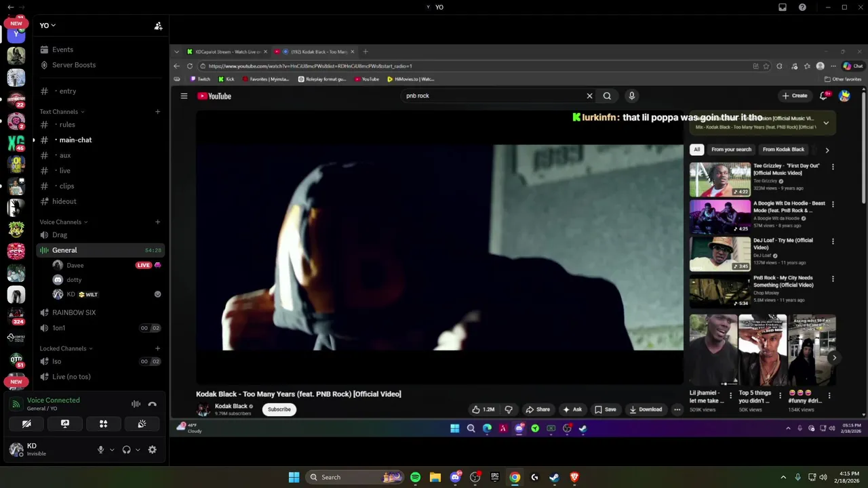Image resolution: width=868 pixels, height=488 pixels.
Task: Toggle Discord noise suppression waveform icon
Action: coord(136,404)
